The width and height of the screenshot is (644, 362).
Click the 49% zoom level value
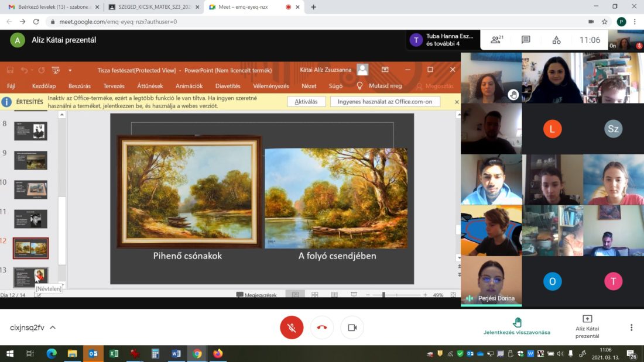tap(439, 295)
